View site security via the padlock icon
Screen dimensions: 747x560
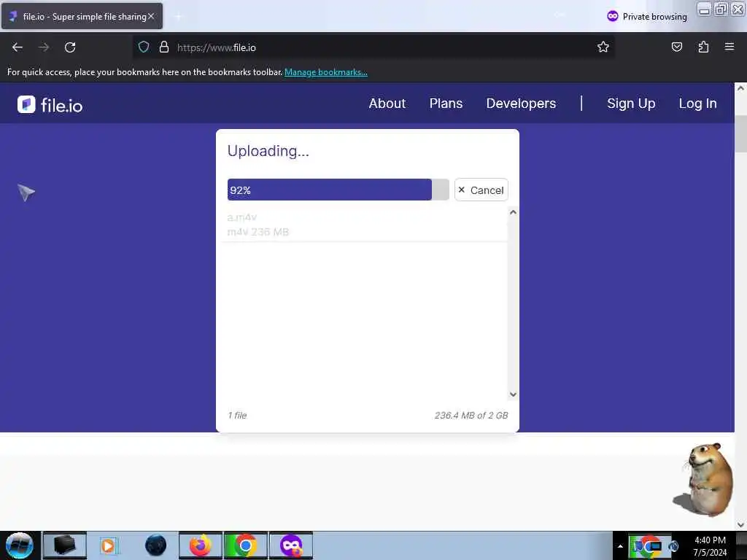164,47
